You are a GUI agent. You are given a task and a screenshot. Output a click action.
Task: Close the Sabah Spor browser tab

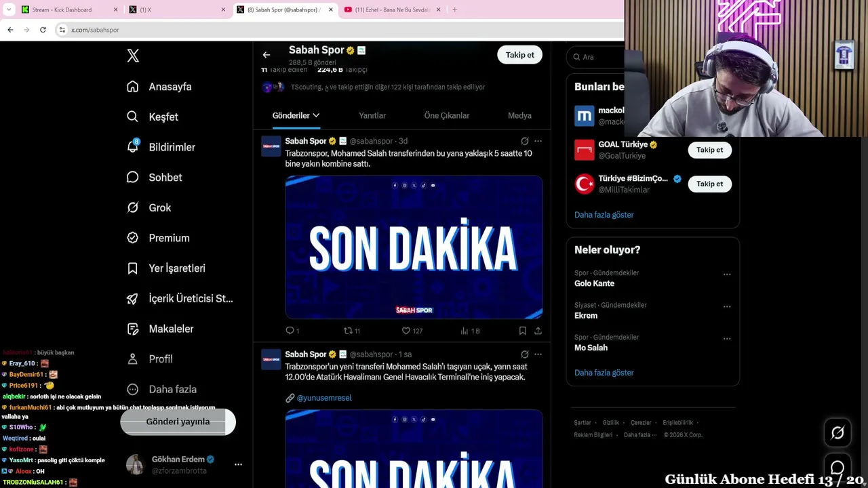pos(331,9)
